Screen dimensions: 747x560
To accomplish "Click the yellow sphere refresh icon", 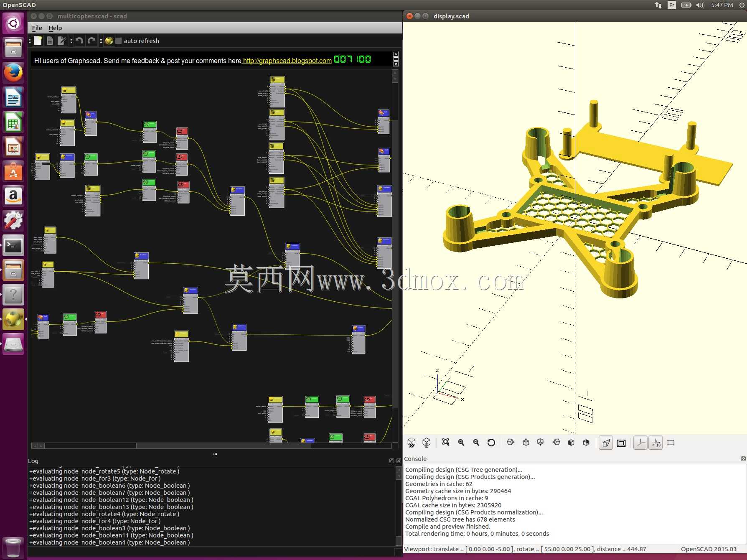I will [109, 41].
